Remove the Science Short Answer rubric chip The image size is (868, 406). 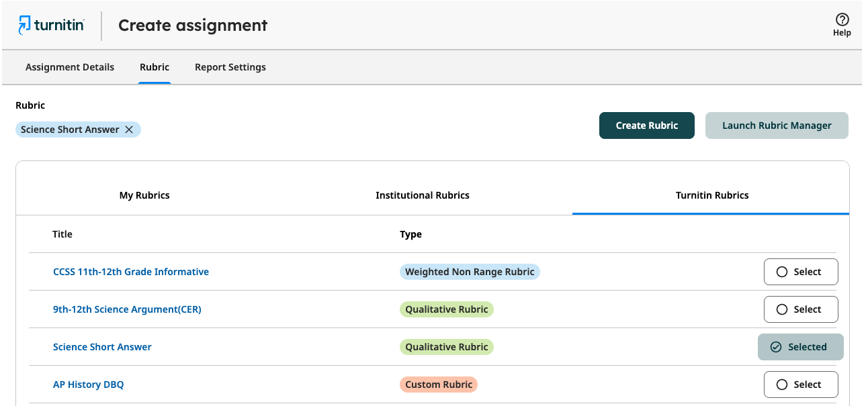129,130
